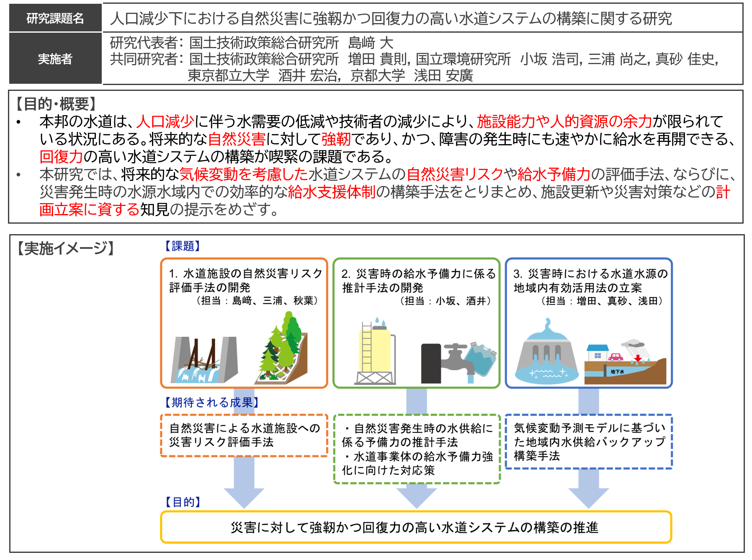This screenshot has height=560, width=752.
Task: Click red text 気候変動を考慮した
Action: [244, 174]
